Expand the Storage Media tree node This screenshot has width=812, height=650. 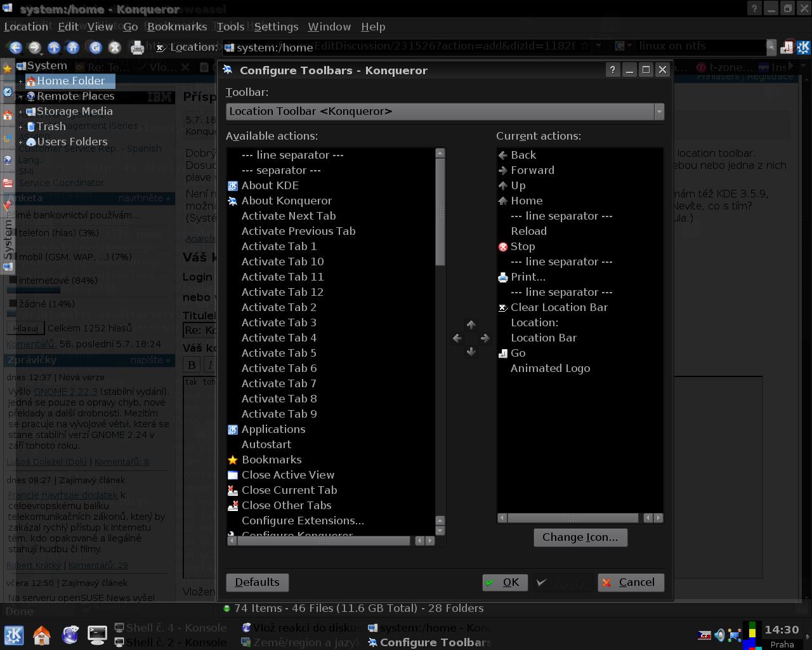tap(20, 112)
